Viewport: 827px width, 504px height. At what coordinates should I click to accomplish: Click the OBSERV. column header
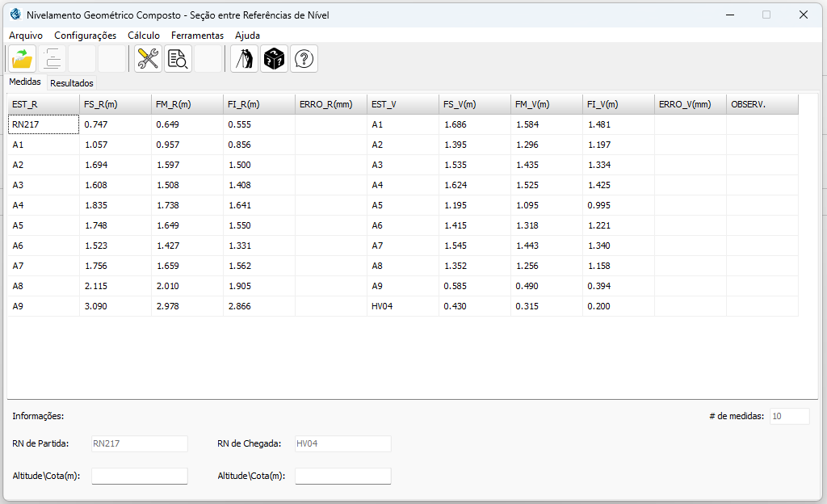pyautogui.click(x=762, y=104)
